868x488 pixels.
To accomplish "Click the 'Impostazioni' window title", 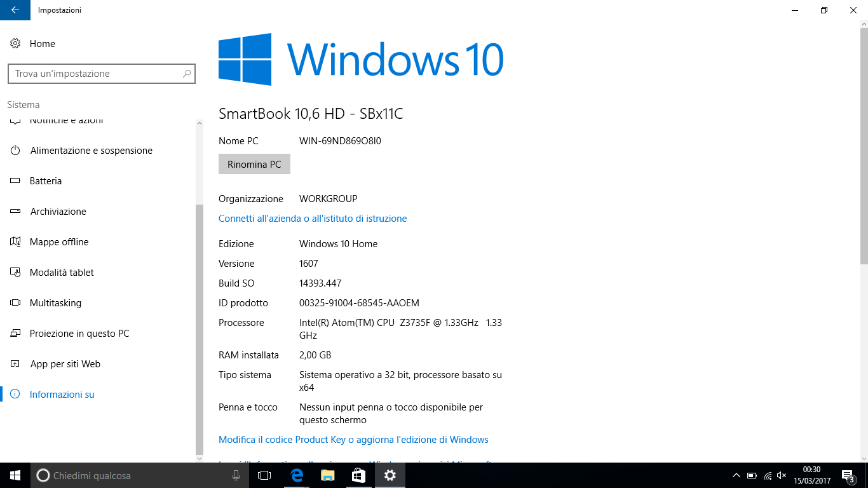I will [x=60, y=10].
